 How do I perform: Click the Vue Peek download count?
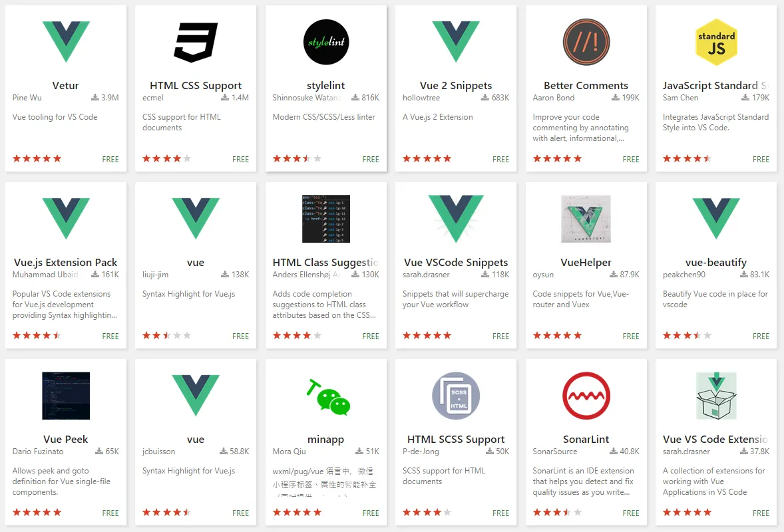[107, 451]
